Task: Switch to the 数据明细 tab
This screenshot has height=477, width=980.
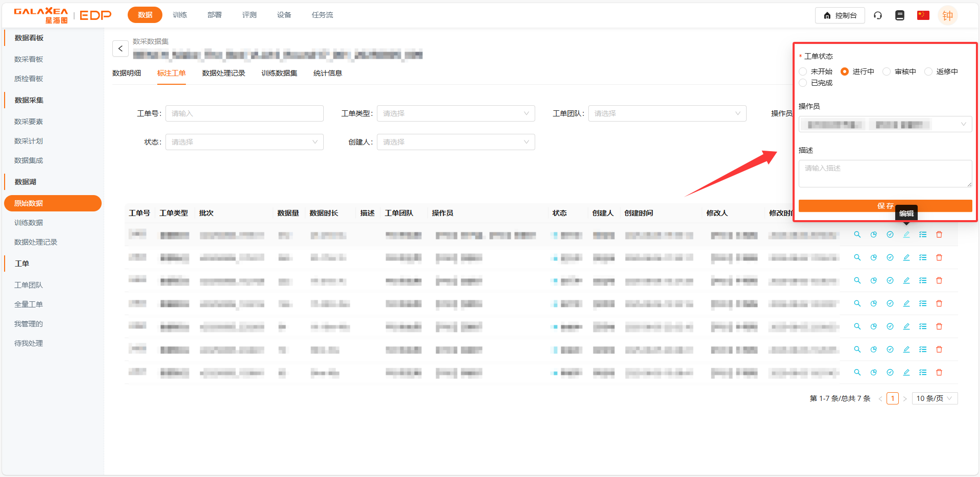Action: pos(127,73)
